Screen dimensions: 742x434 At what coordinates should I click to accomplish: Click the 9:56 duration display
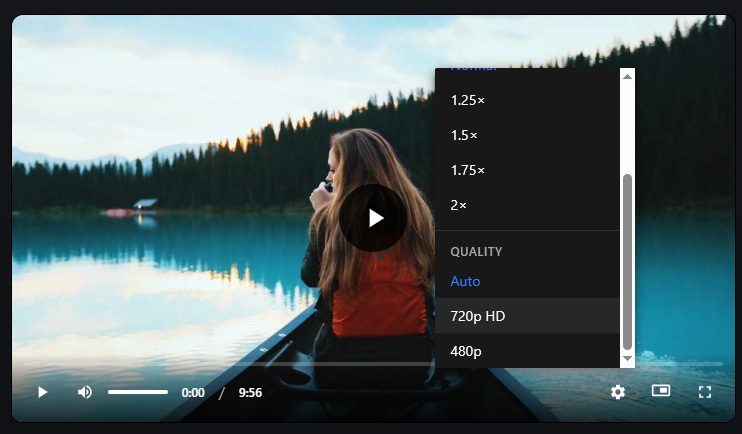[250, 393]
